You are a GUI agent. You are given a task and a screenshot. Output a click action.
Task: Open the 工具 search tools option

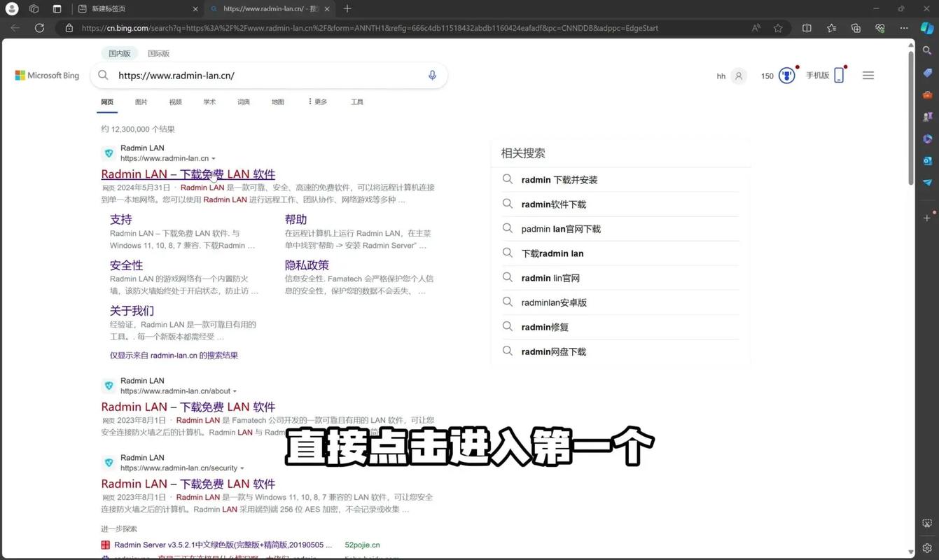click(357, 102)
